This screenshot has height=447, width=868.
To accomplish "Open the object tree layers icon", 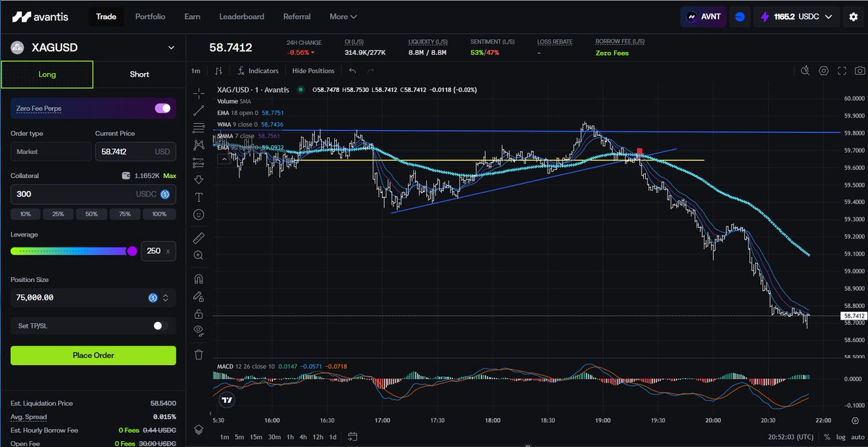I will [x=199, y=429].
